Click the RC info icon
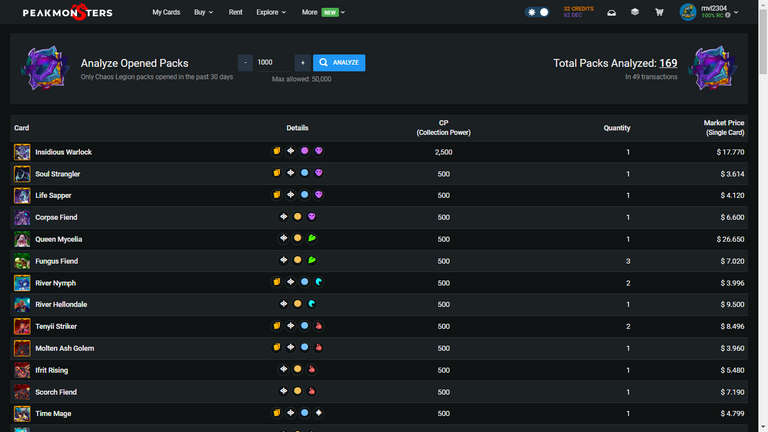This screenshot has width=768, height=432. (728, 16)
